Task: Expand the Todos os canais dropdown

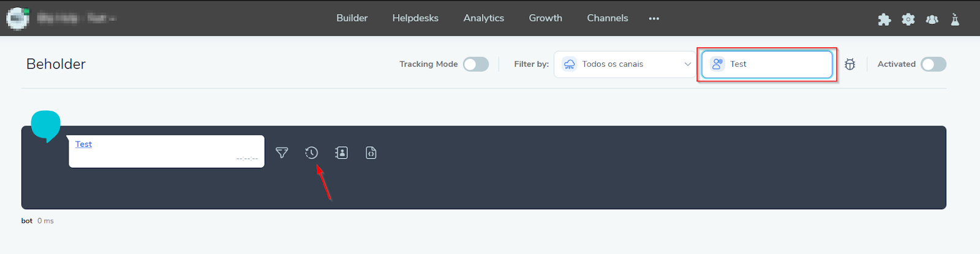Action: [x=625, y=64]
